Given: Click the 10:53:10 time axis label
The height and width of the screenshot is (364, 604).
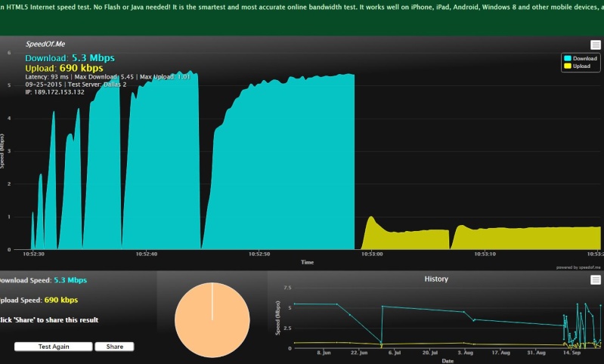Looking at the screenshot, I should pyautogui.click(x=485, y=254).
